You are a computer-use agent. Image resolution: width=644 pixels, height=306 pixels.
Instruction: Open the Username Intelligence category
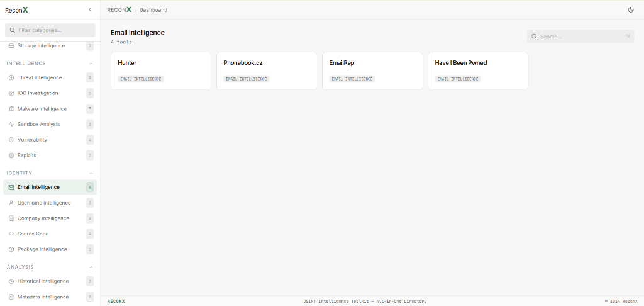[50, 203]
